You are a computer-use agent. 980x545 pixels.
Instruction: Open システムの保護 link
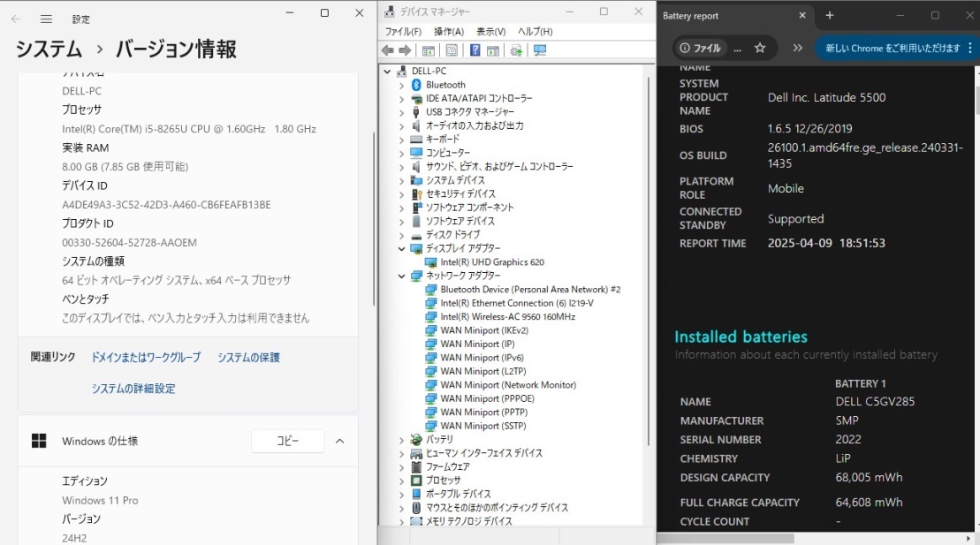tap(248, 357)
